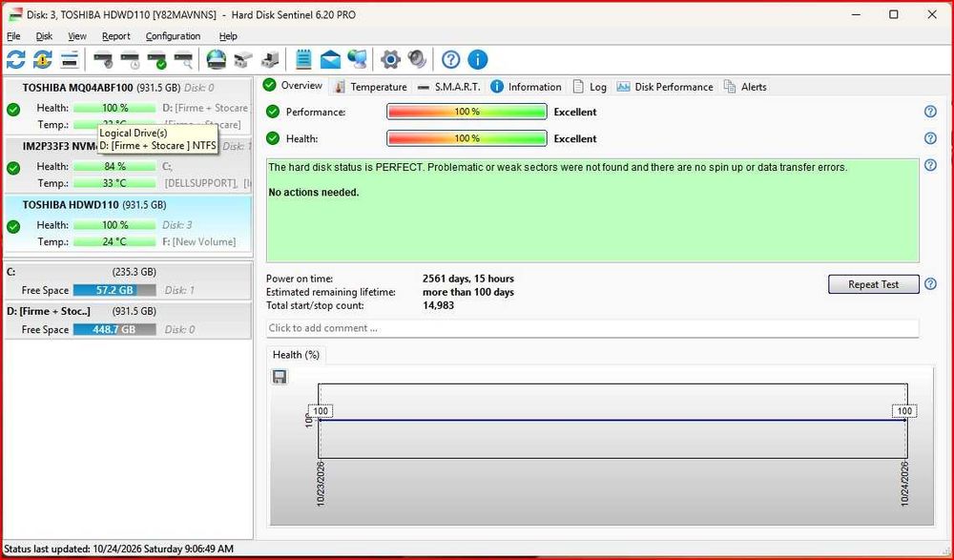This screenshot has width=954, height=560.
Task: Click the refresh icon with yellow warning
Action: point(43,60)
